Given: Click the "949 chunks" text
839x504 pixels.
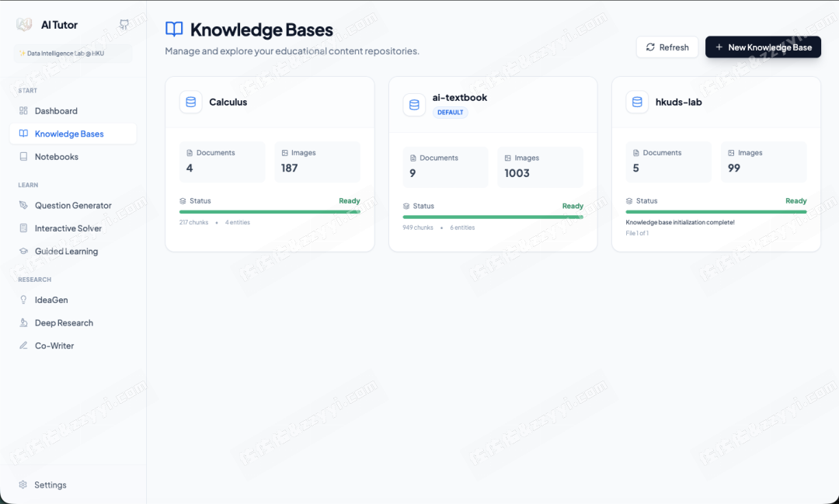Looking at the screenshot, I should coord(418,228).
